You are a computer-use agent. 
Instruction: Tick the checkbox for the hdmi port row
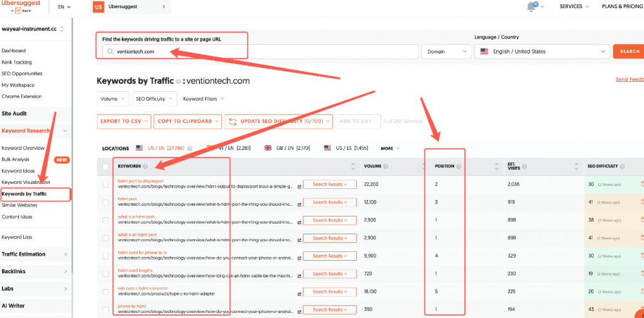point(106,202)
